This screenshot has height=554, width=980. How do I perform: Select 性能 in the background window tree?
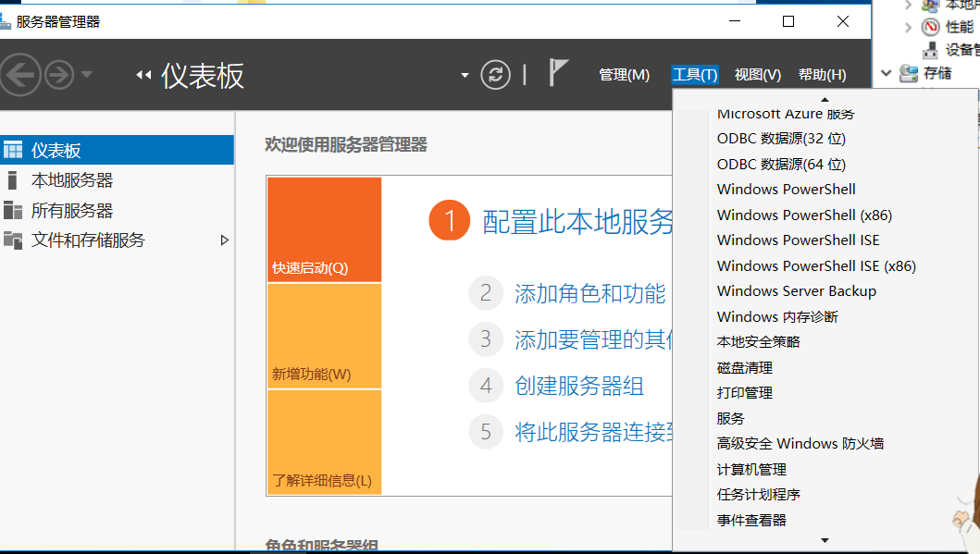(x=959, y=27)
